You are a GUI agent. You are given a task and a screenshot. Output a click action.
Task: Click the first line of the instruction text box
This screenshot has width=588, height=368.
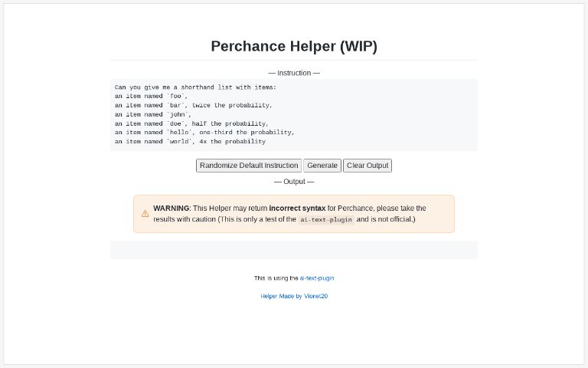tap(195, 87)
